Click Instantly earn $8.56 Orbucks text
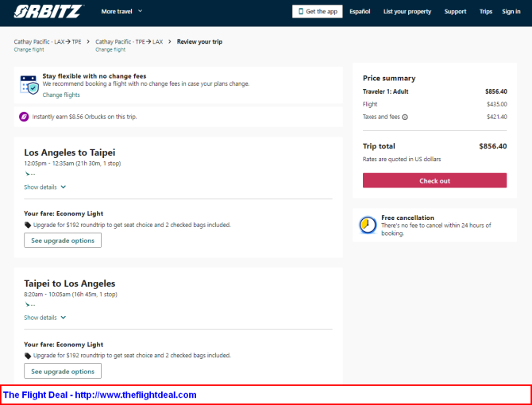 point(84,117)
